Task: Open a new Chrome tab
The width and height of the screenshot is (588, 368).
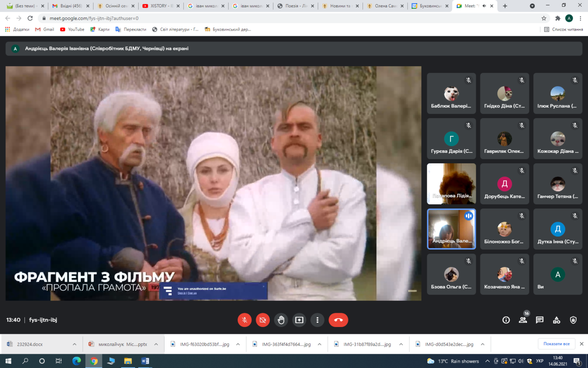Action: point(505,6)
